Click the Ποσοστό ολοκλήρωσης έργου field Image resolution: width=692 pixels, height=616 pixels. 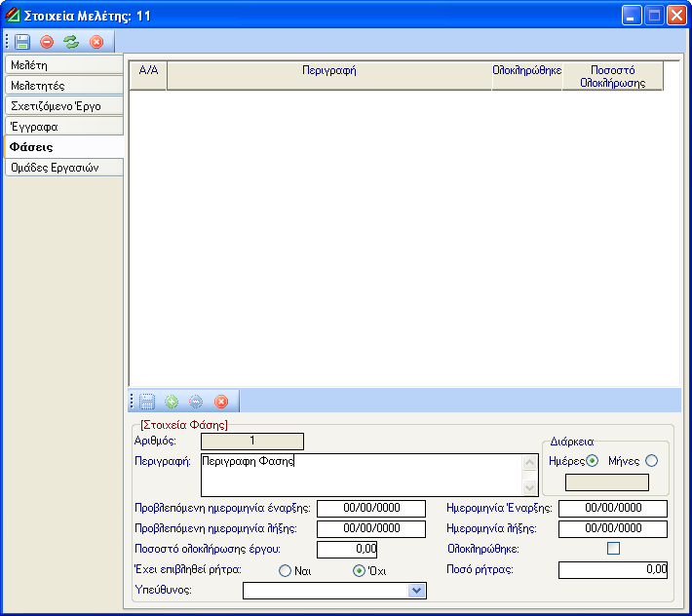pos(347,550)
